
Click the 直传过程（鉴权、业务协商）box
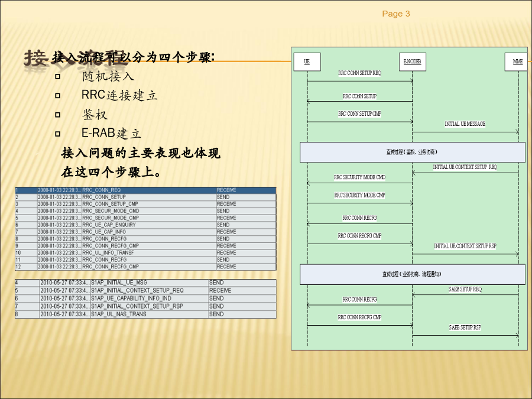[x=413, y=152]
